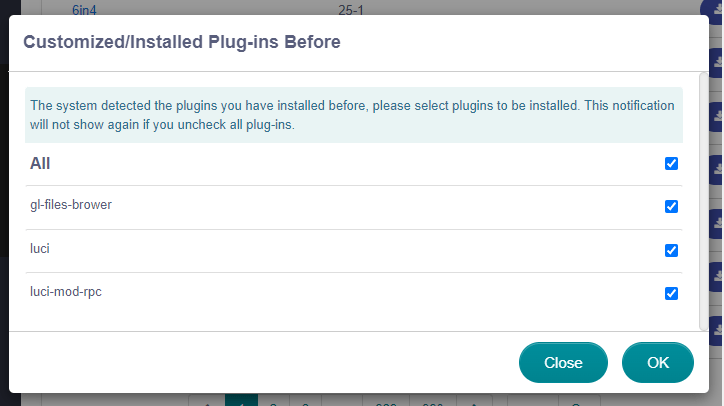Image resolution: width=724 pixels, height=406 pixels.
Task: Click the luci-mod-rpc plug-in row label
Action: (x=64, y=292)
